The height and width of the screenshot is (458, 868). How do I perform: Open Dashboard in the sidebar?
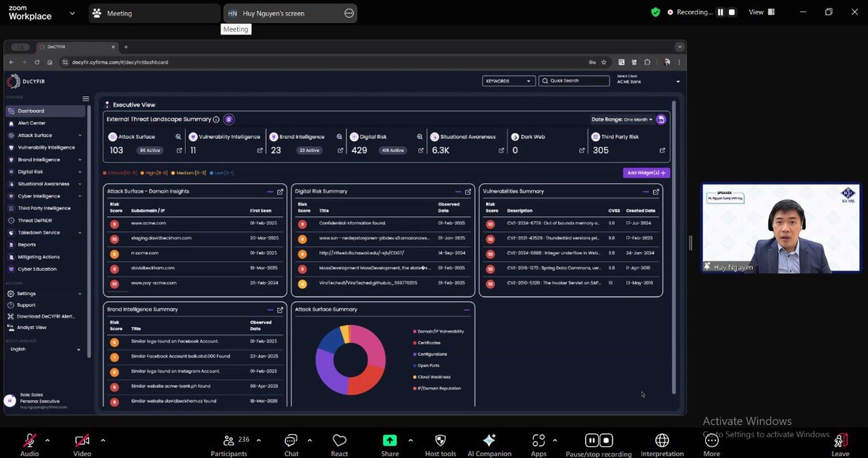click(46, 111)
